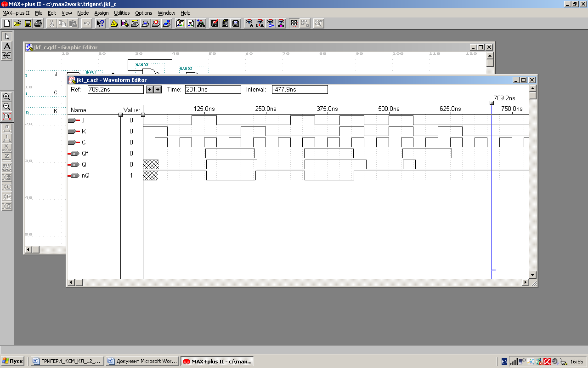Click the New file toolbar icon
Screen dimensions: 588x368
coord(7,23)
